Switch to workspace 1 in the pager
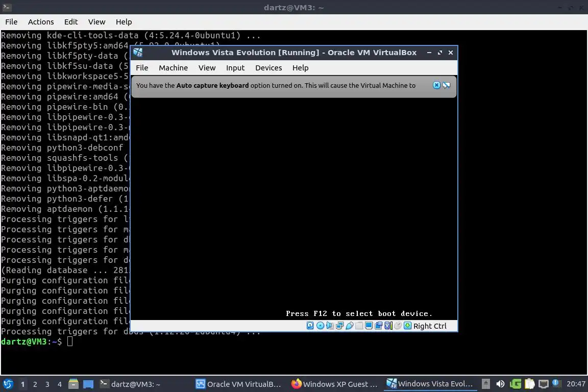The width and height of the screenshot is (588, 392). click(22, 384)
